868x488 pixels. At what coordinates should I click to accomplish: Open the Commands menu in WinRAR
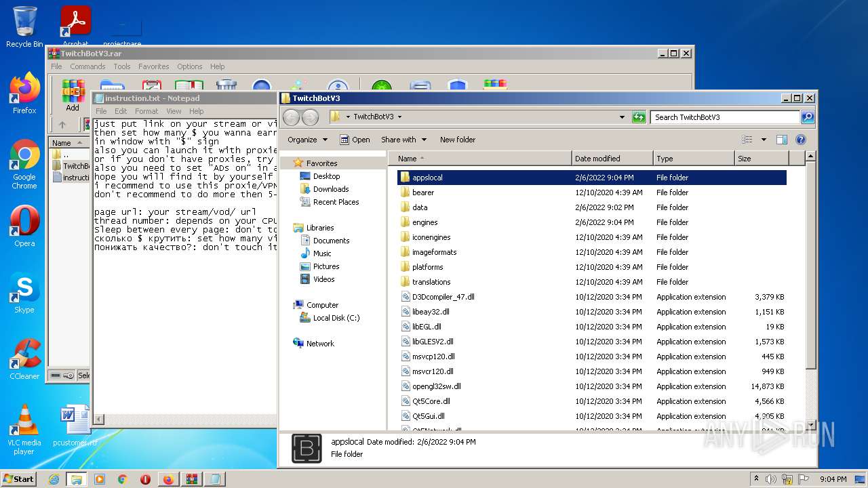pyautogui.click(x=87, y=66)
